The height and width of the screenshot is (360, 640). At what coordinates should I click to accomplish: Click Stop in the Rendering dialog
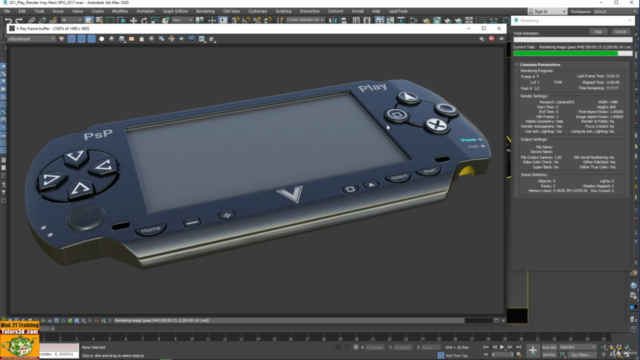coord(598,32)
